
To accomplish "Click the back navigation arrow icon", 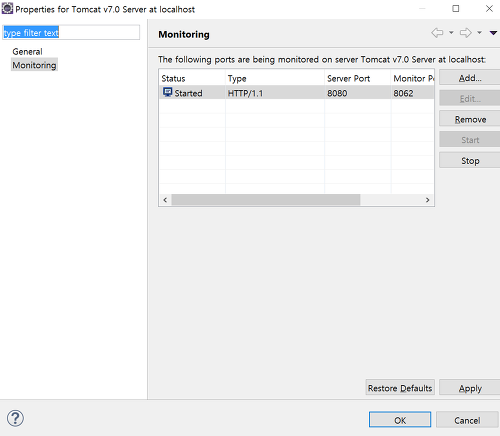I will click(x=437, y=33).
